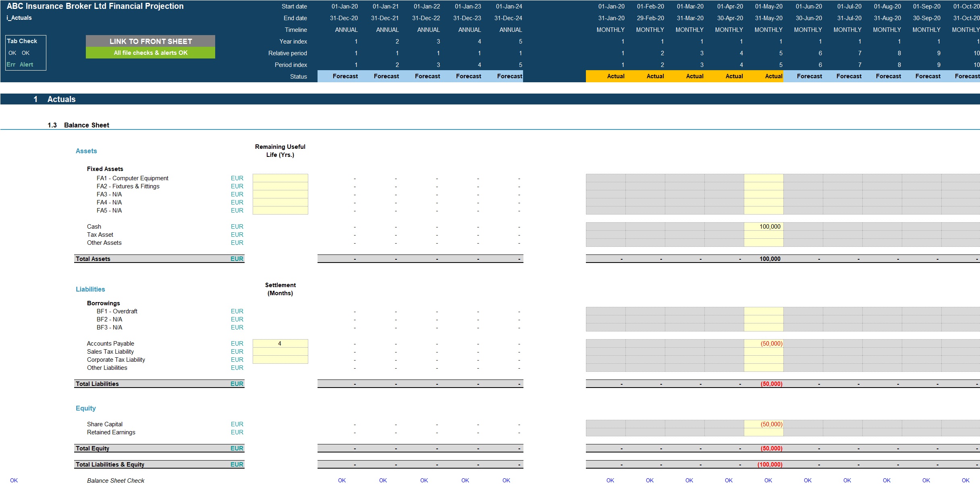Click the LINK TO FRONT SHEET button
The height and width of the screenshot is (492, 980).
tap(150, 41)
